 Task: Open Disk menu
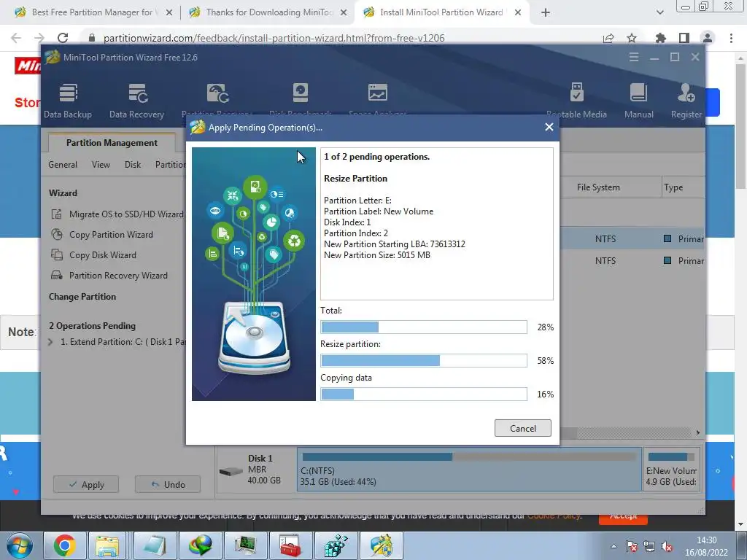tap(133, 165)
